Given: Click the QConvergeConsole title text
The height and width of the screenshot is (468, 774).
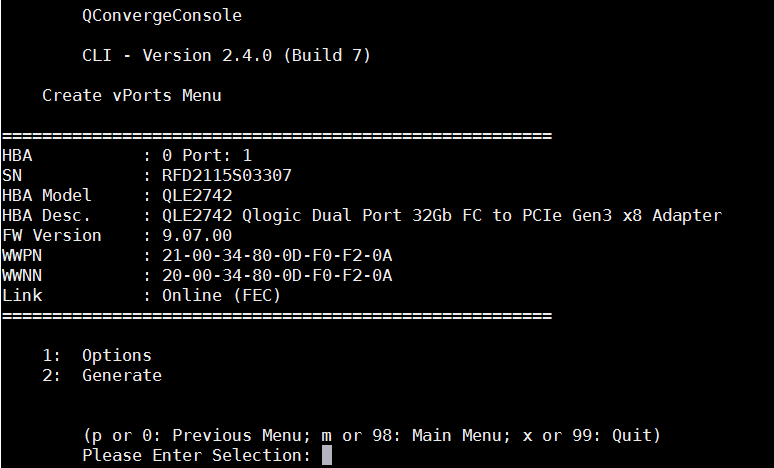Looking at the screenshot, I should 162,16.
